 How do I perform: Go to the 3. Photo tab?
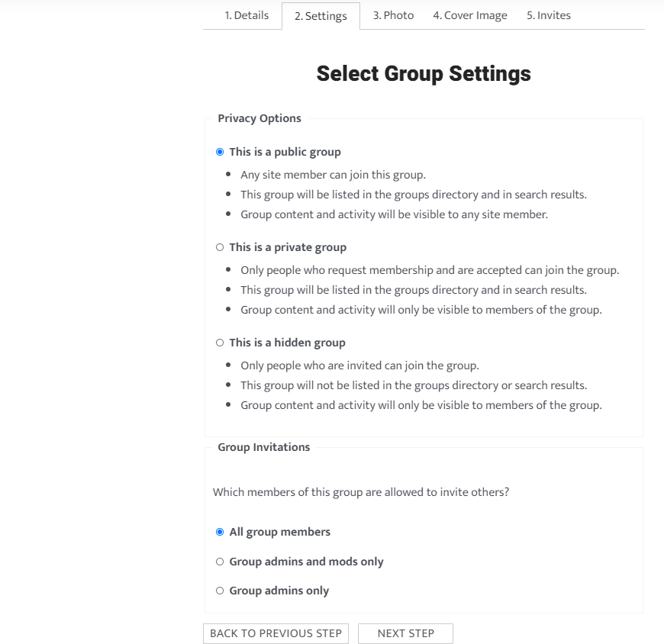(393, 15)
